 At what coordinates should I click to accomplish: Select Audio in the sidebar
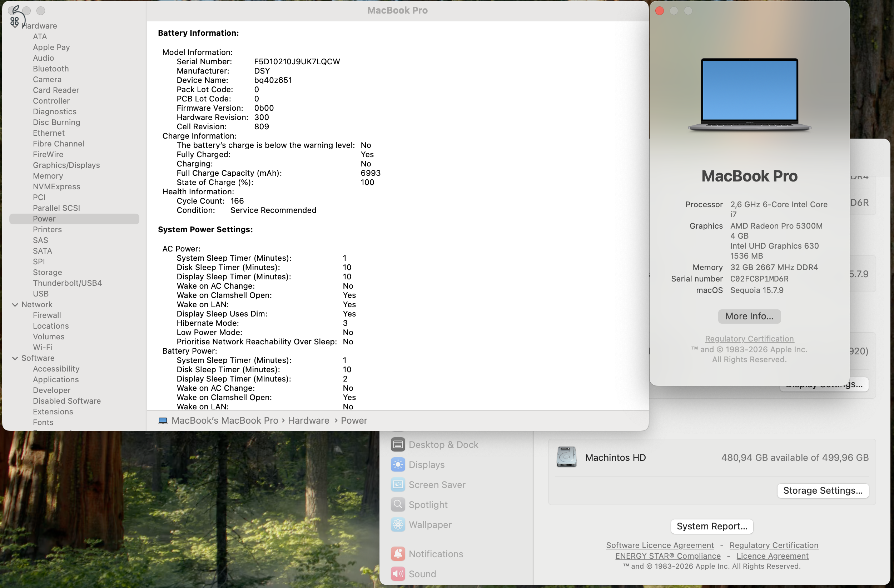[44, 58]
